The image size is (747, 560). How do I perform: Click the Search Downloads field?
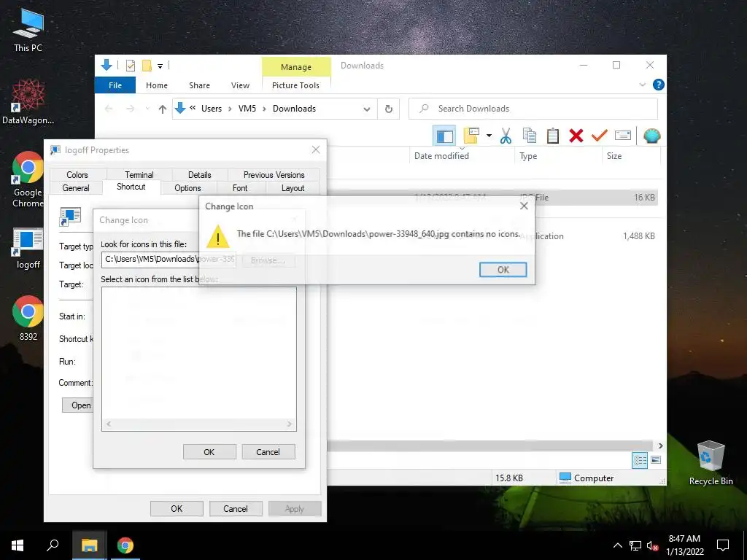pyautogui.click(x=533, y=109)
